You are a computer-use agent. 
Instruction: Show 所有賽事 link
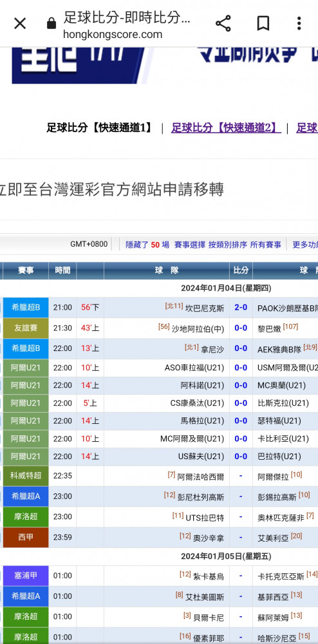tap(265, 245)
